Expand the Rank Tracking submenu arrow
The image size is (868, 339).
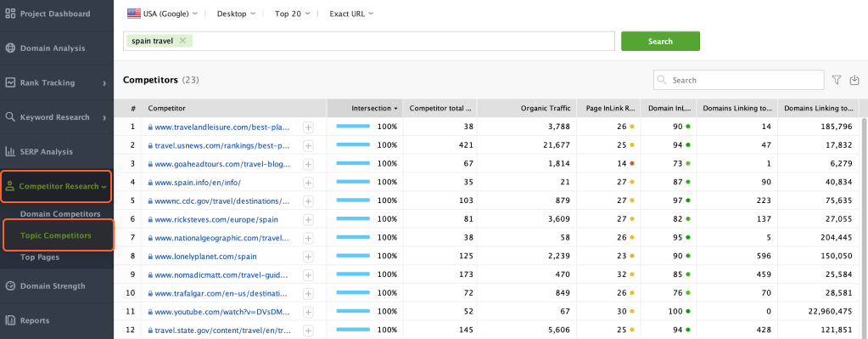(x=104, y=83)
